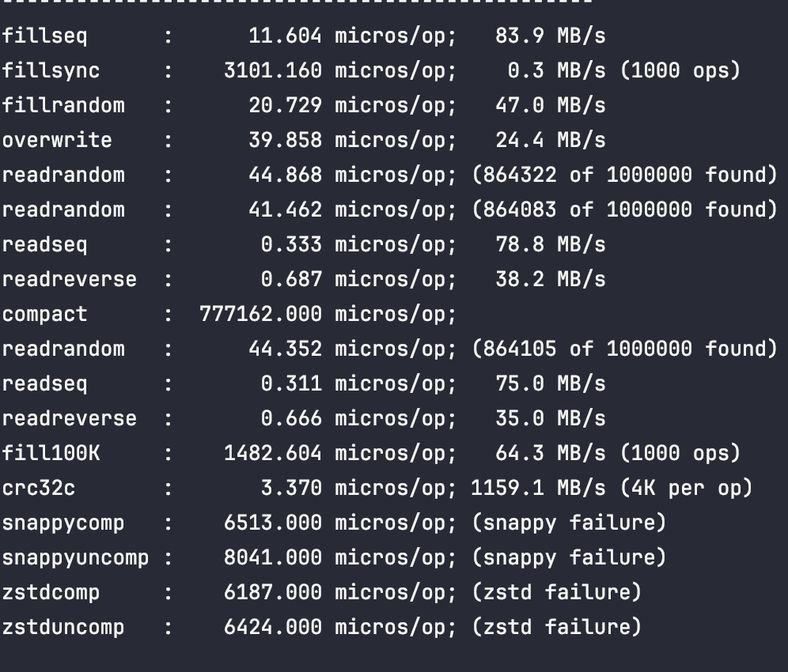
Task: Click the 864083 of 1000000 found text
Action: 625,210
